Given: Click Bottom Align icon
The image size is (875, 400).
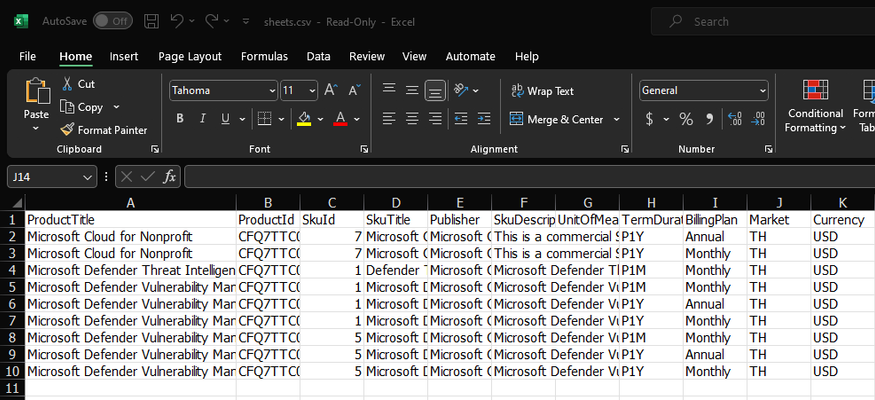Looking at the screenshot, I should coord(435,90).
